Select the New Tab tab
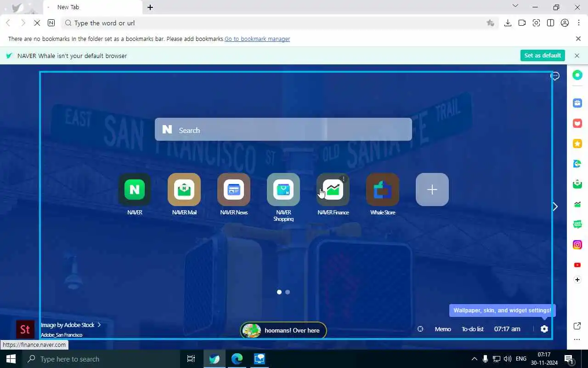The image size is (588, 368). [92, 7]
